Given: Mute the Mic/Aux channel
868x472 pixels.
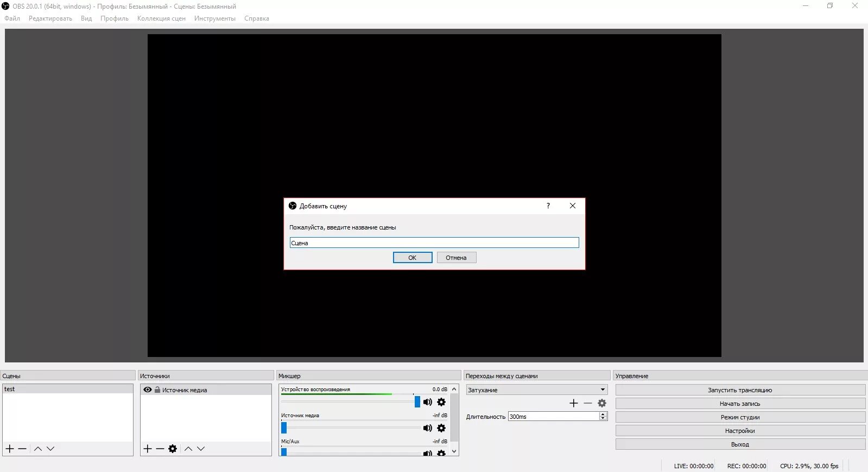Looking at the screenshot, I should click(428, 453).
